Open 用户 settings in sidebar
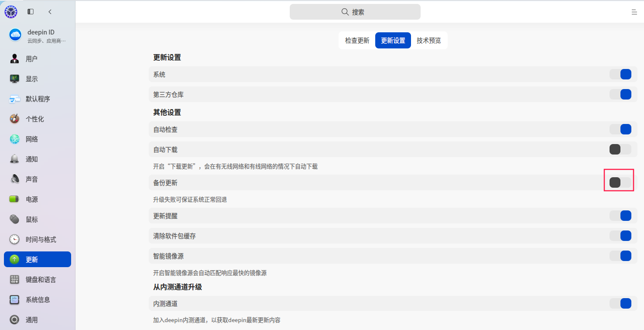The image size is (644, 330). tap(38, 59)
